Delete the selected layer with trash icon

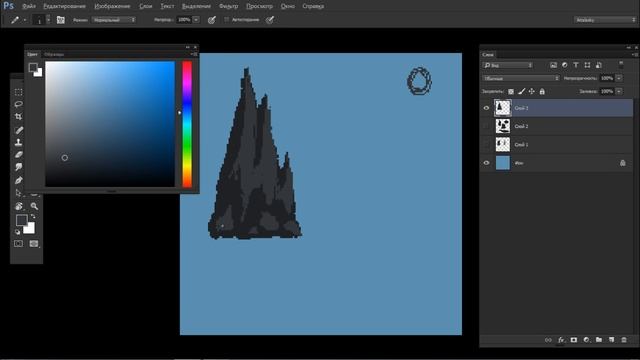(624, 340)
